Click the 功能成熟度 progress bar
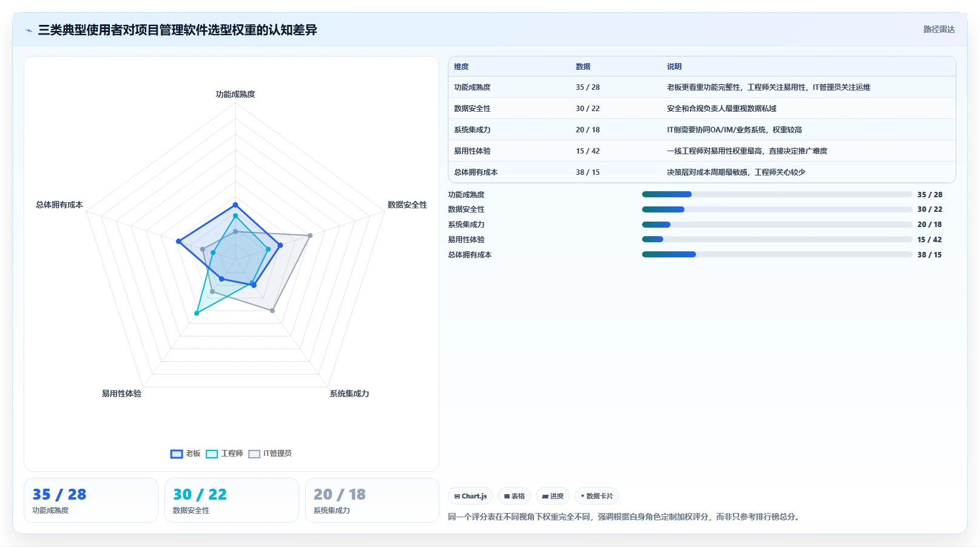Screen dimensions: 980x547 tap(777, 194)
